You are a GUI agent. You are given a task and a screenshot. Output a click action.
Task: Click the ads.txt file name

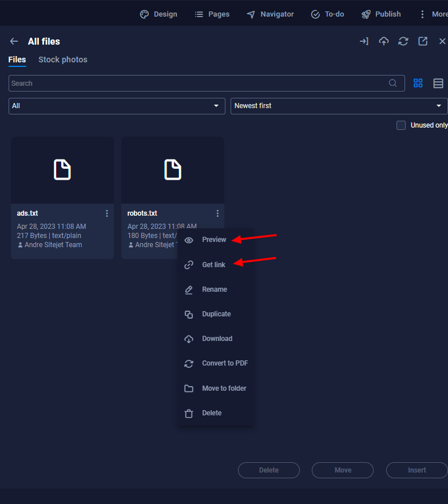click(x=27, y=213)
